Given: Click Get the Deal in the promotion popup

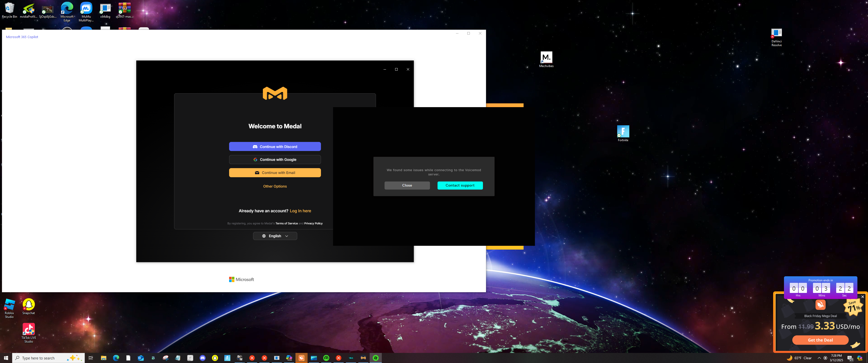Looking at the screenshot, I should pyautogui.click(x=820, y=340).
